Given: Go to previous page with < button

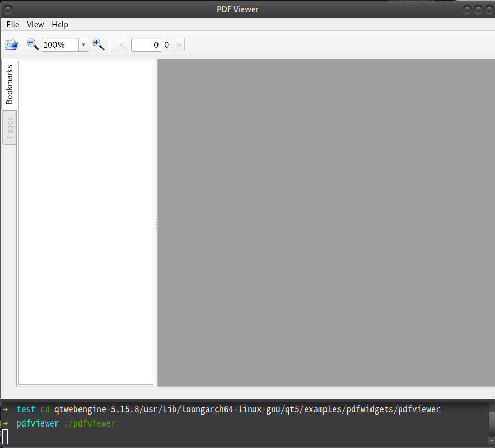Looking at the screenshot, I should (122, 45).
